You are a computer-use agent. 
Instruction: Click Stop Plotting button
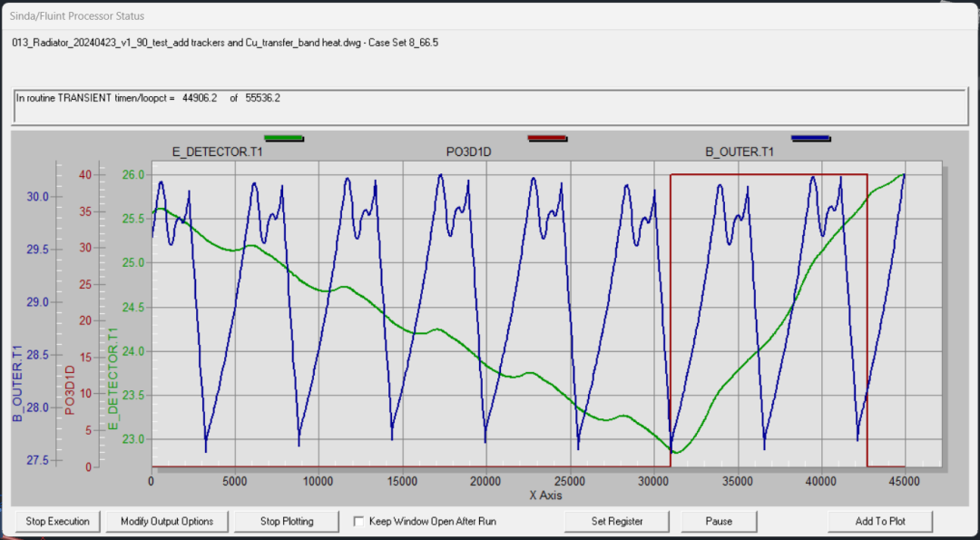[x=287, y=521]
